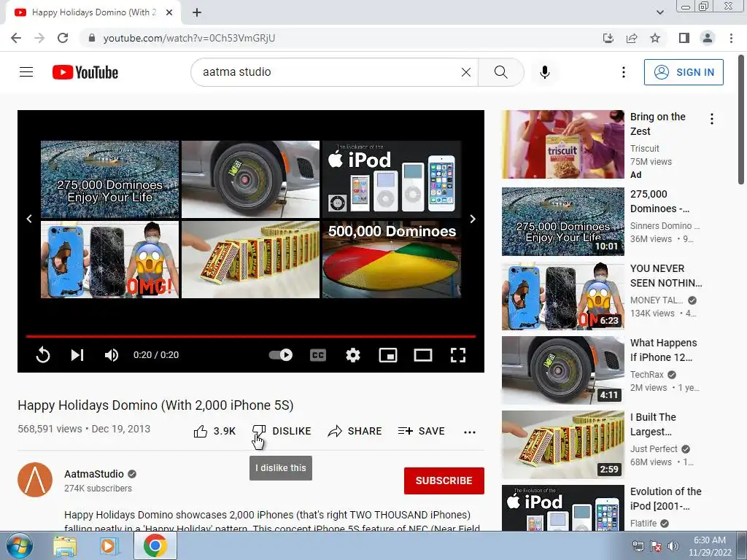The width and height of the screenshot is (747, 560).
Task: Click the browser back arrow
Action: [16, 38]
